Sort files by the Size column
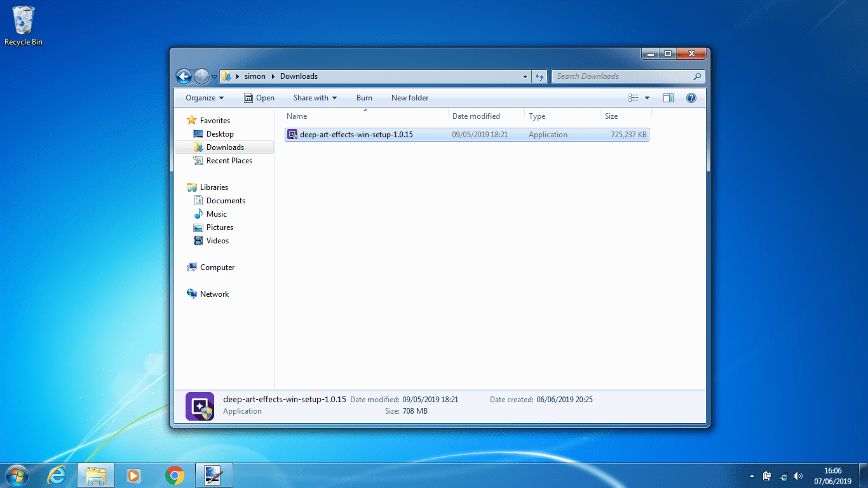Image resolution: width=868 pixels, height=488 pixels. [609, 116]
